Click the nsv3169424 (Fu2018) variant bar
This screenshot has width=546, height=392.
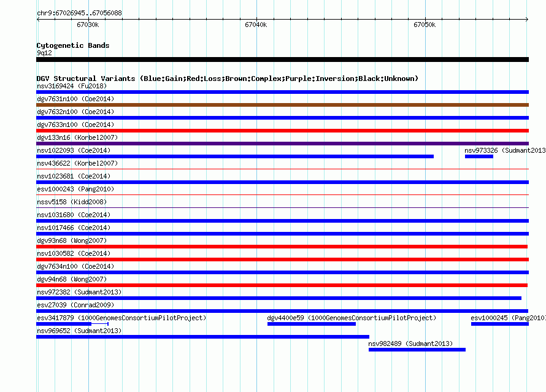(282, 92)
